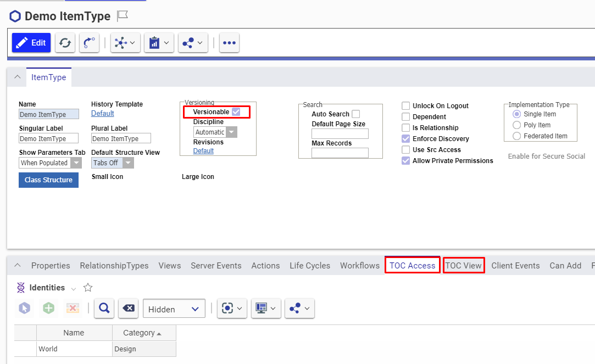This screenshot has height=364, width=595.
Task: Click the star favorite icon beside Identities
Action: coord(88,288)
